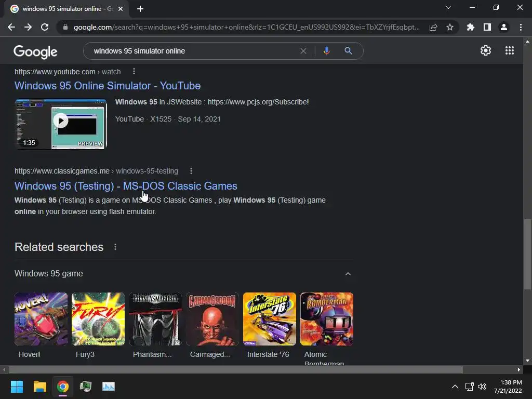532x399 pixels.
Task: Click the vertical page scrollbar thumb
Action: tap(527, 255)
